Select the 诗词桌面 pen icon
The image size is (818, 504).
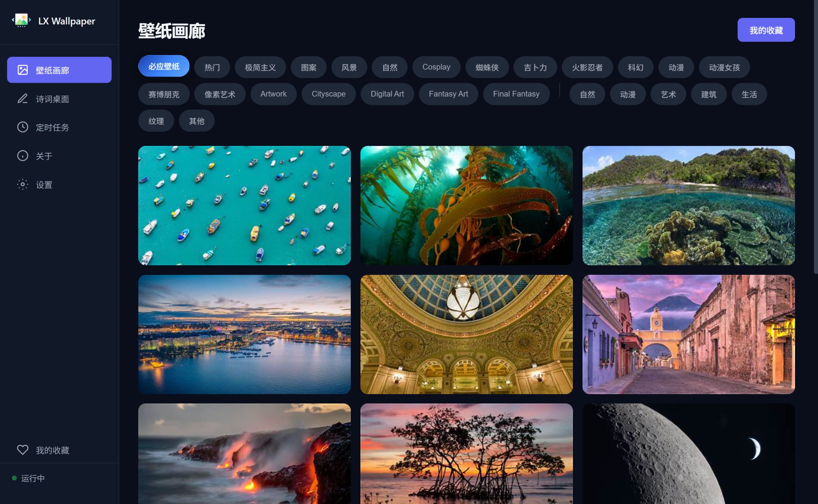click(x=23, y=99)
